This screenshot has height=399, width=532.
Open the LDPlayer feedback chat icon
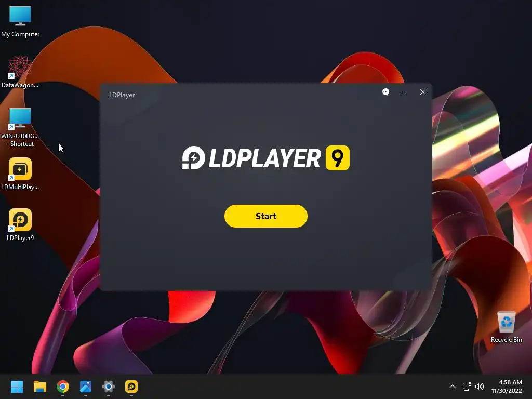[x=385, y=92]
